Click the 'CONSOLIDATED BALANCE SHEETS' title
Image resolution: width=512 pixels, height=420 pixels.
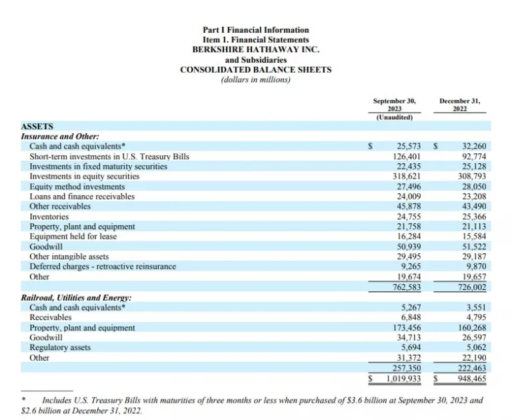(x=255, y=70)
